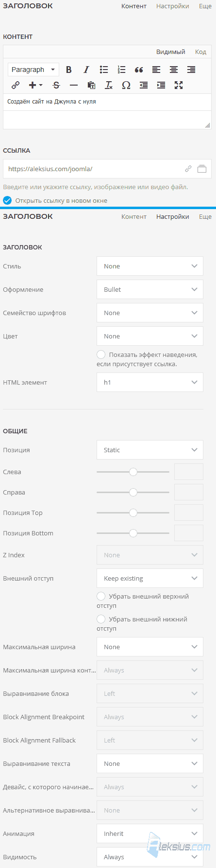
Task: Open Анимация dropdown showing Inherit
Action: pos(150,833)
